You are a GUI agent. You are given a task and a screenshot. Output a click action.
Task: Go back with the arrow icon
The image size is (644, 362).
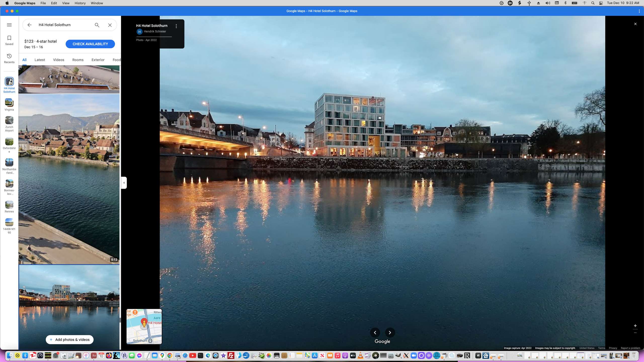coord(29,25)
